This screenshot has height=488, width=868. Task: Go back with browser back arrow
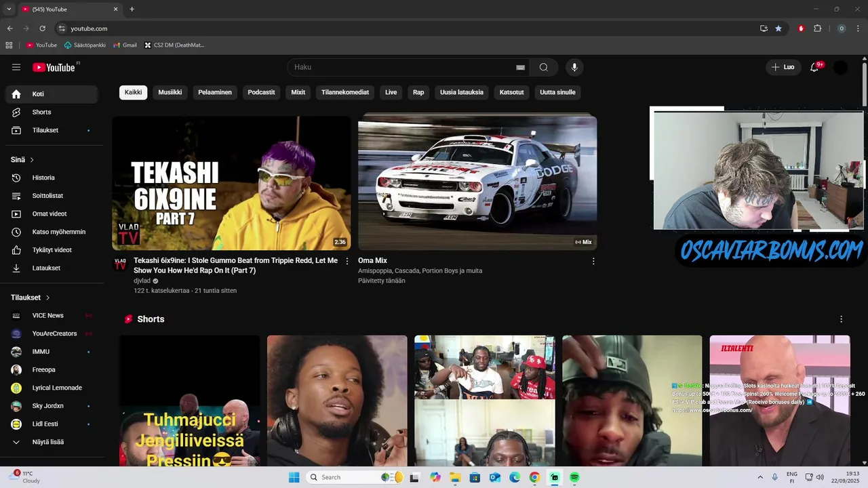pos(10,28)
